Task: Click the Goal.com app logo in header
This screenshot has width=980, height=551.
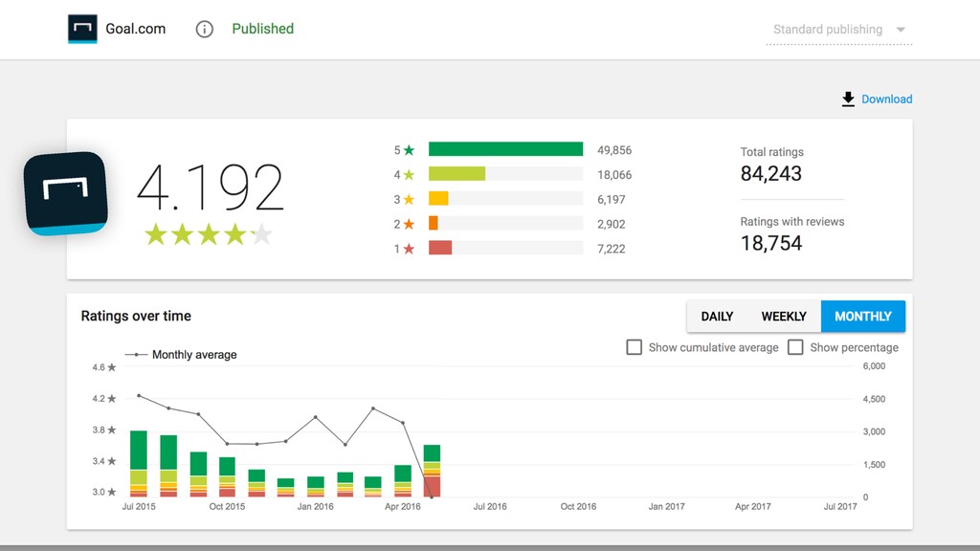Action: coord(82,29)
